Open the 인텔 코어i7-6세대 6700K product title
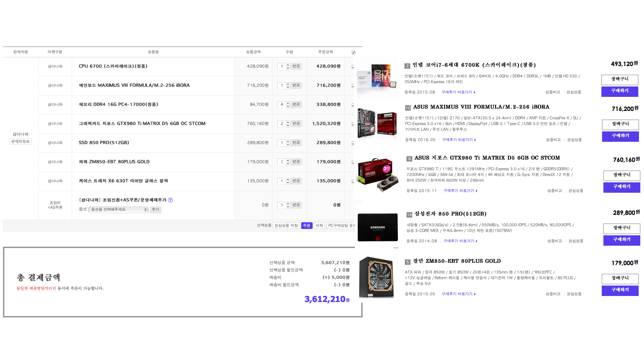This screenshot has height=362, width=644. (474, 65)
